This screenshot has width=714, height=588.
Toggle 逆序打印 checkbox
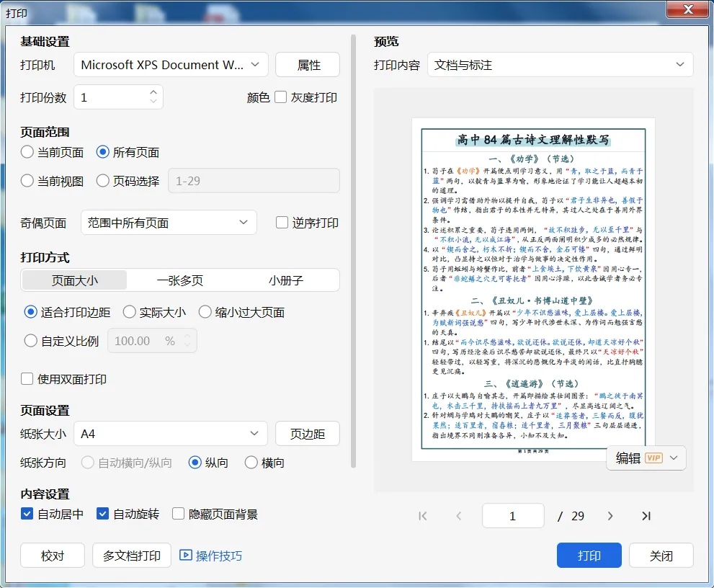pyautogui.click(x=282, y=222)
